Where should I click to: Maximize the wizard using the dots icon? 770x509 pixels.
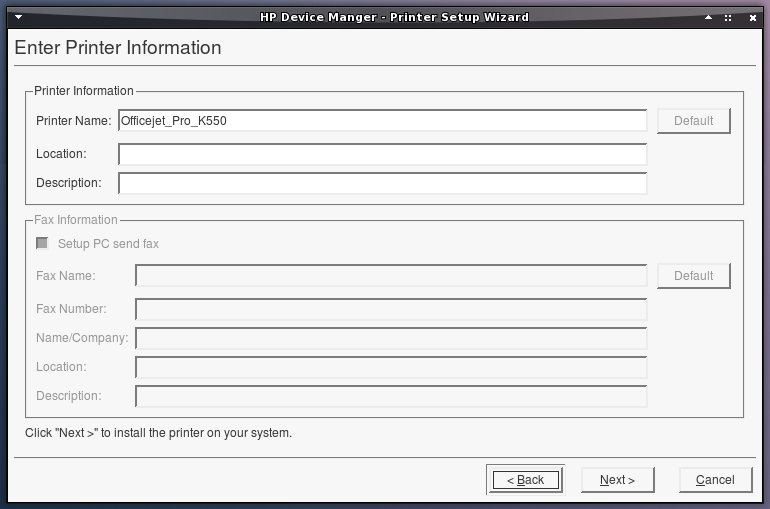point(728,18)
